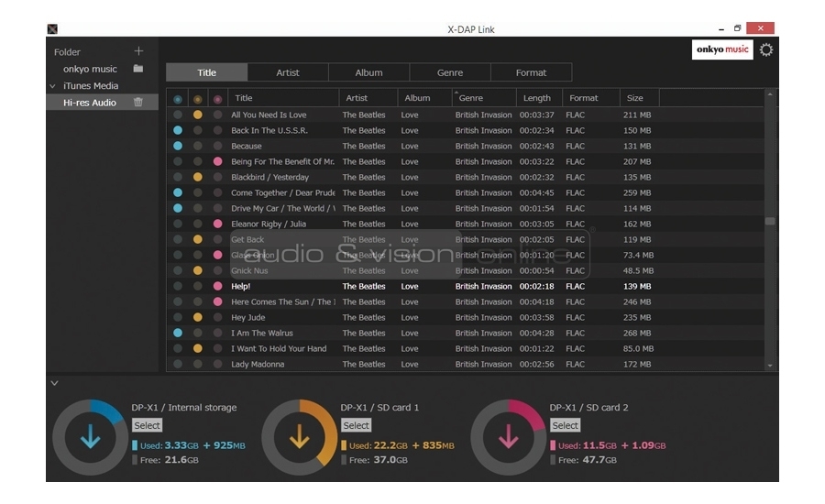Switch to the Title tab
825x504 pixels.
(207, 72)
